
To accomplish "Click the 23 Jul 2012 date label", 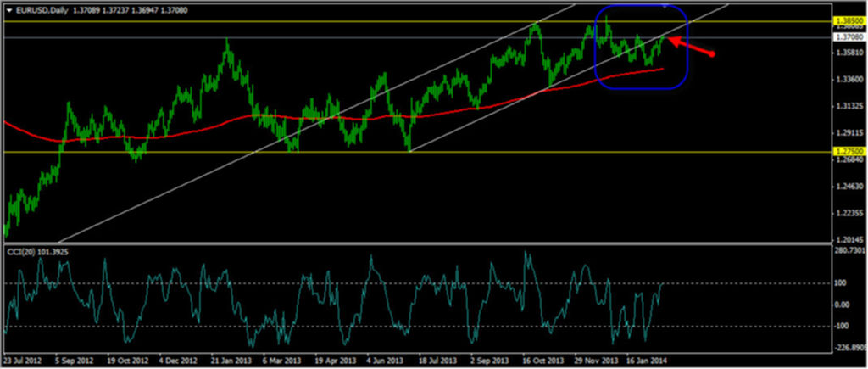I will 25,360.
